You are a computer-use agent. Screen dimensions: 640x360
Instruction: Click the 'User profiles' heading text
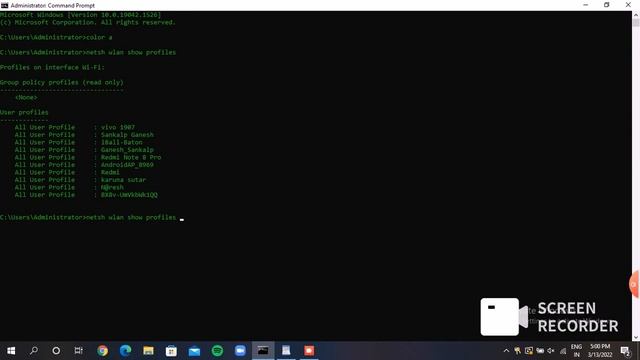click(24, 112)
